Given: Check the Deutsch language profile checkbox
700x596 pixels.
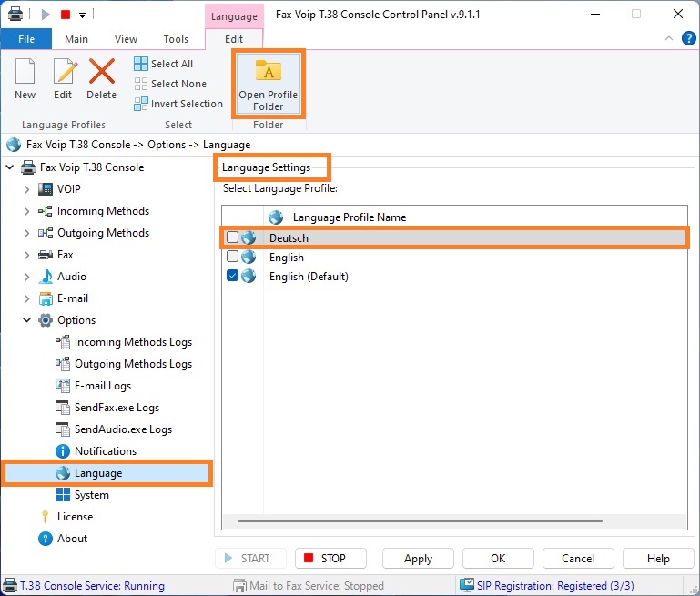Looking at the screenshot, I should 233,237.
